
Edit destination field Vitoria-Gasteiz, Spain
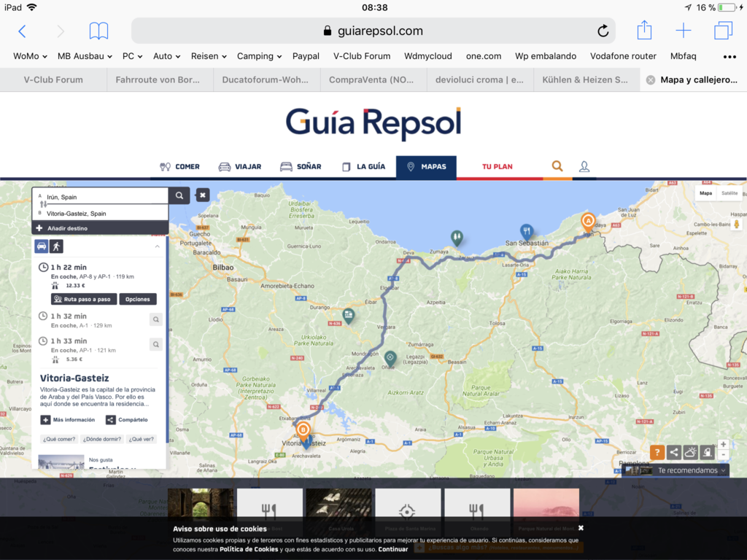tap(100, 214)
